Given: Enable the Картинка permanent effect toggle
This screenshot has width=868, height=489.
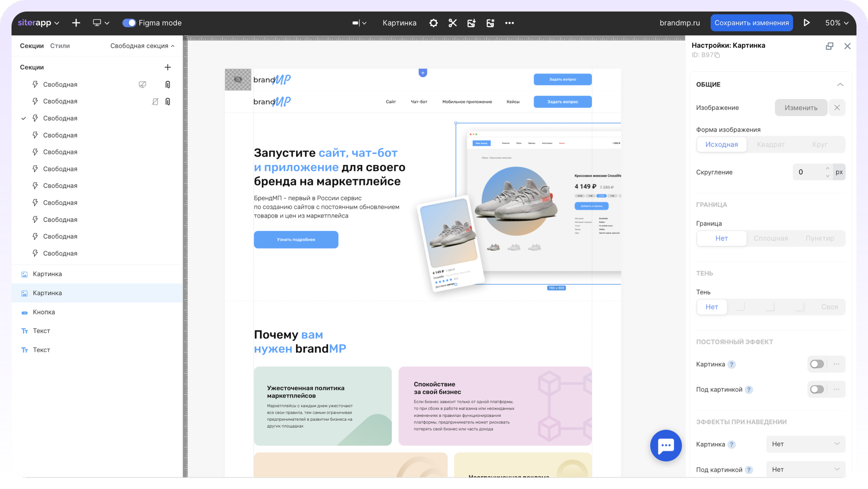Looking at the screenshot, I should [x=816, y=364].
